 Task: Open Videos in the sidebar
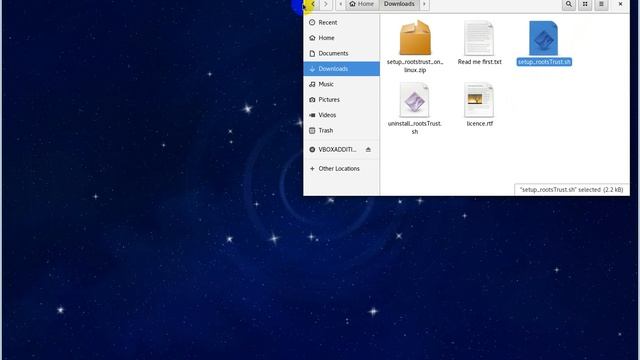(x=342, y=115)
